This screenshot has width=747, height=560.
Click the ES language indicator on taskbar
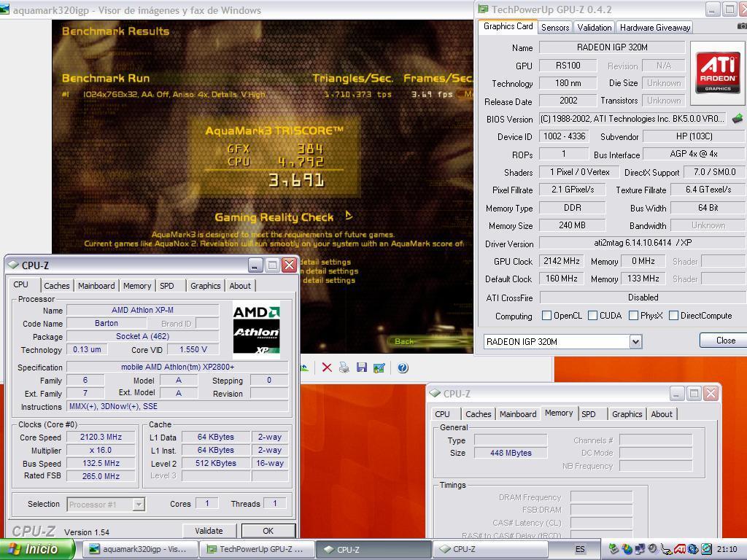580,549
